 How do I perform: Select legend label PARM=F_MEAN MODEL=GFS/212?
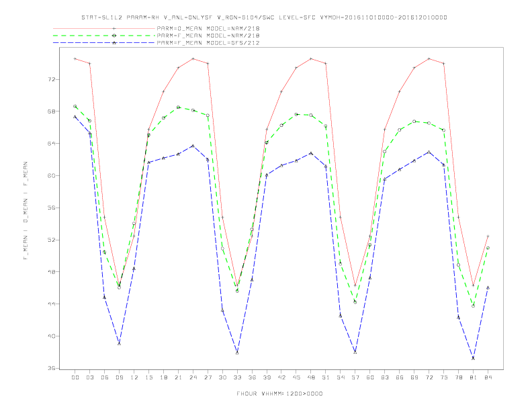click(x=208, y=43)
